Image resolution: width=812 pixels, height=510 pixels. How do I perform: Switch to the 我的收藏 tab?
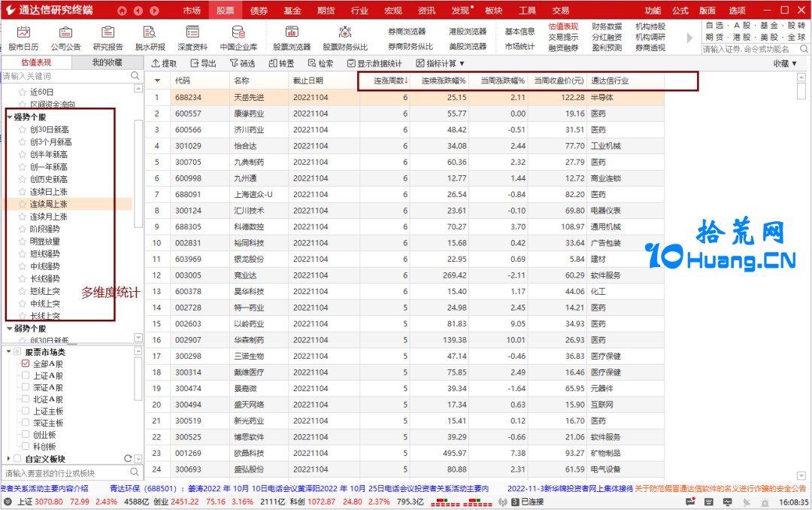click(108, 62)
